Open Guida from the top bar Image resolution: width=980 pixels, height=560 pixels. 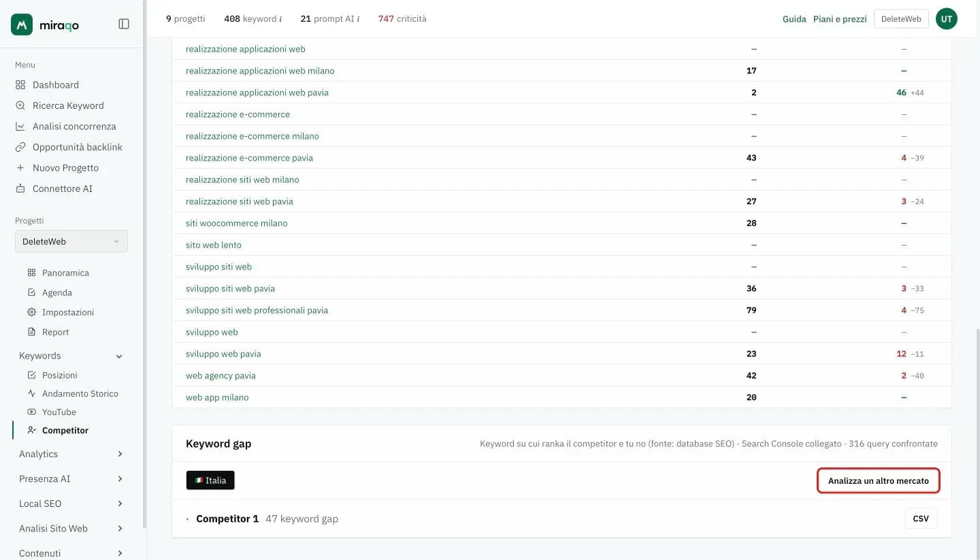point(794,19)
